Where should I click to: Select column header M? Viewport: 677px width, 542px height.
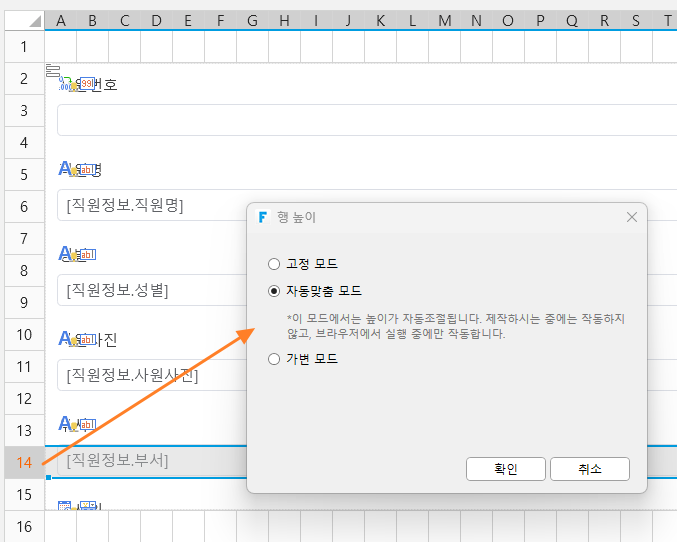pos(445,20)
